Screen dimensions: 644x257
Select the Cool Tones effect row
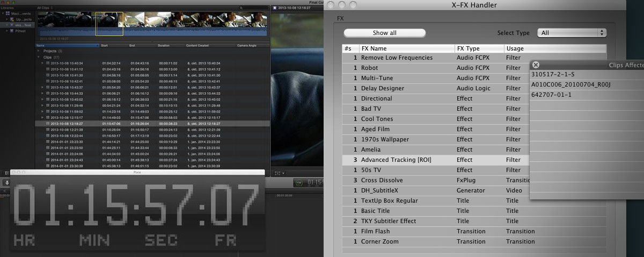(474, 119)
